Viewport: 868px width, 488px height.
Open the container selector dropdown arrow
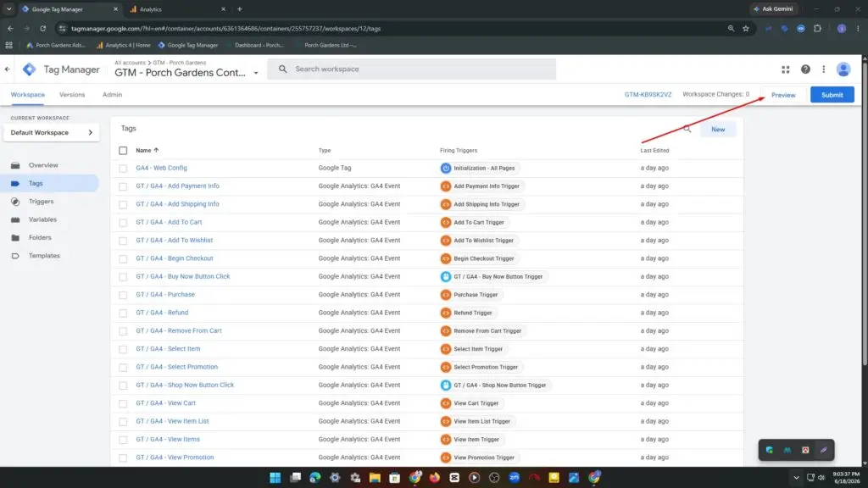(x=256, y=73)
